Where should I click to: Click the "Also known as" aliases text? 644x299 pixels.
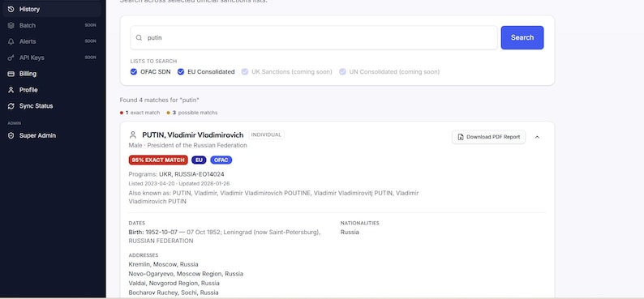click(x=273, y=197)
